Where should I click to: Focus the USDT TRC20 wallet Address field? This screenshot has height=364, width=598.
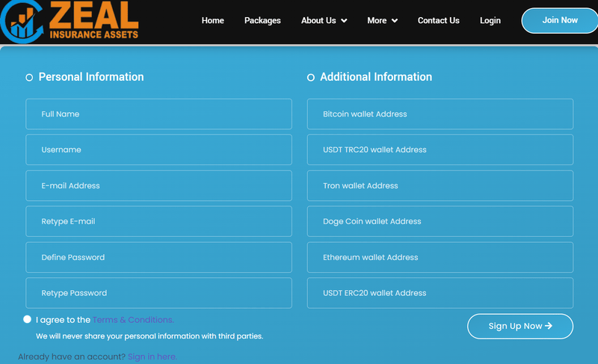(x=440, y=149)
